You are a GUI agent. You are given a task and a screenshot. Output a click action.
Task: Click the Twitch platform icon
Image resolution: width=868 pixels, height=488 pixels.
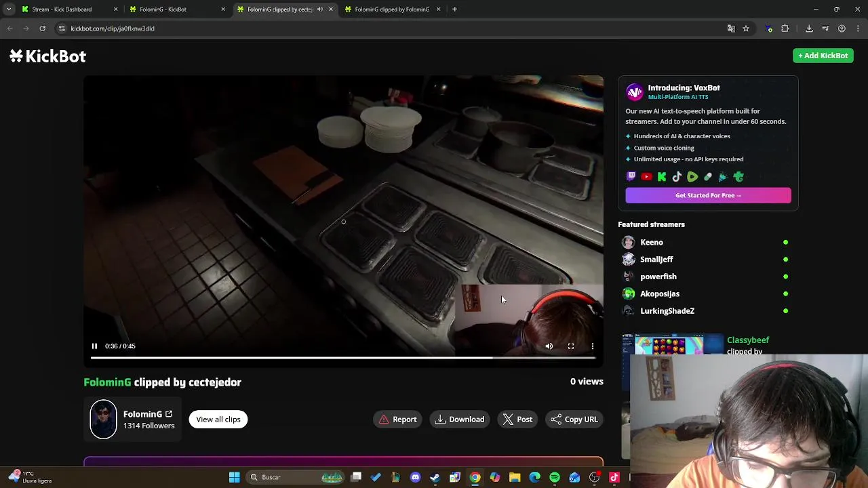coord(631,177)
